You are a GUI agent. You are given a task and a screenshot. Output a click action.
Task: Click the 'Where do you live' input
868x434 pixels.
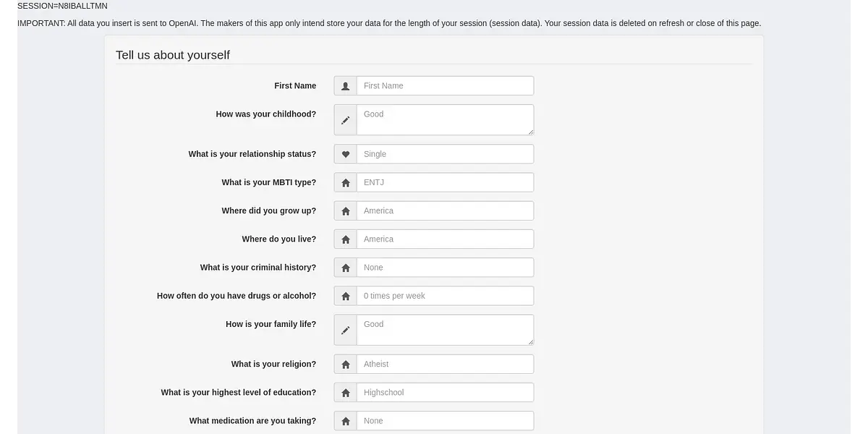coord(445,239)
